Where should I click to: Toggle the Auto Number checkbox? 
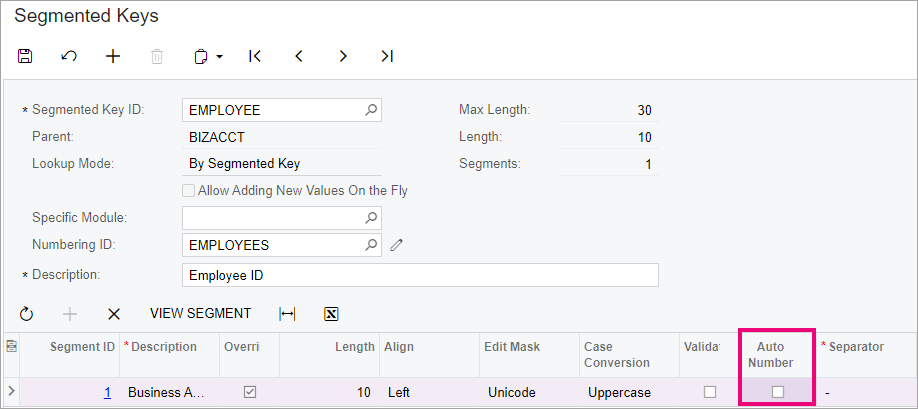(x=777, y=392)
